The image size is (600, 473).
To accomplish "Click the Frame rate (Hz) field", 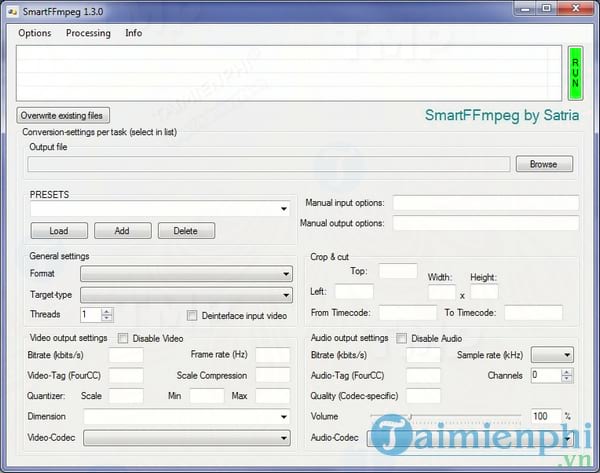I will [272, 355].
